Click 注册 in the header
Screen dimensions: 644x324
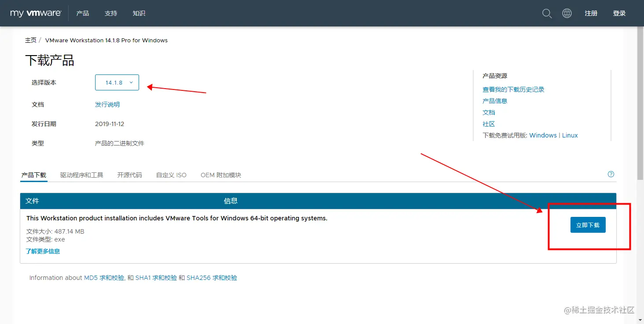tap(591, 13)
